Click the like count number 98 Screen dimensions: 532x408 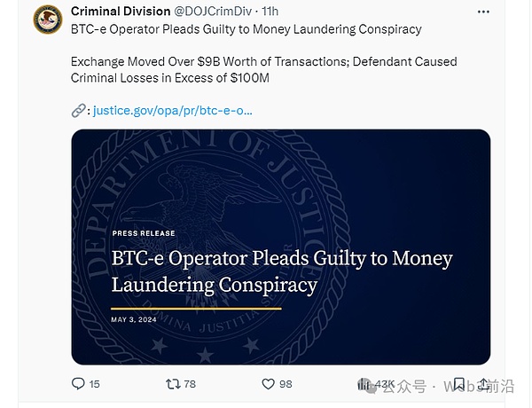(x=286, y=384)
